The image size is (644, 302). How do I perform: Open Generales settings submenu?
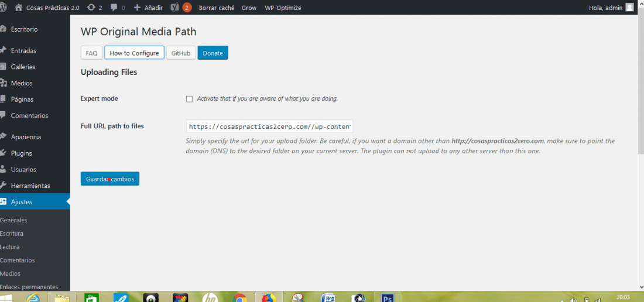pos(13,220)
